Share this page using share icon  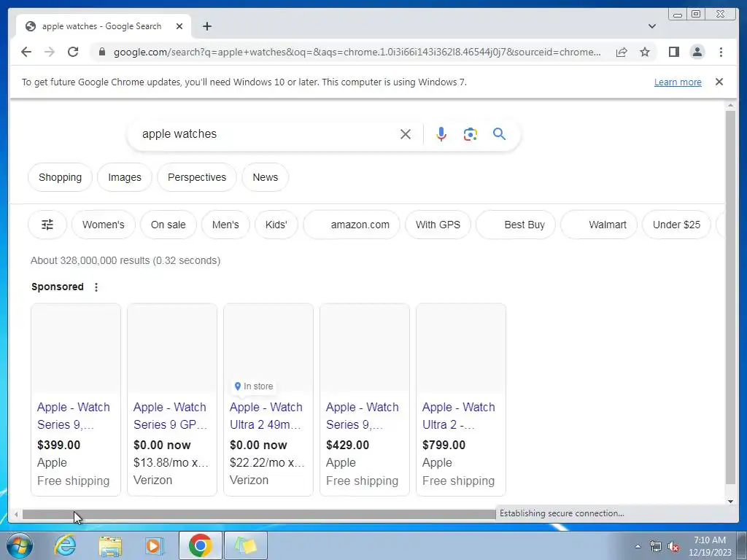[622, 52]
